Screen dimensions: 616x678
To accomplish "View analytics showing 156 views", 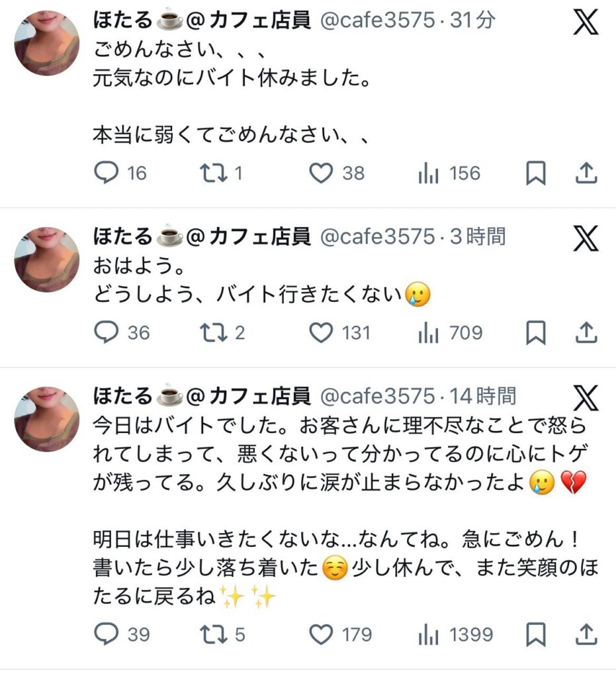I will [429, 173].
